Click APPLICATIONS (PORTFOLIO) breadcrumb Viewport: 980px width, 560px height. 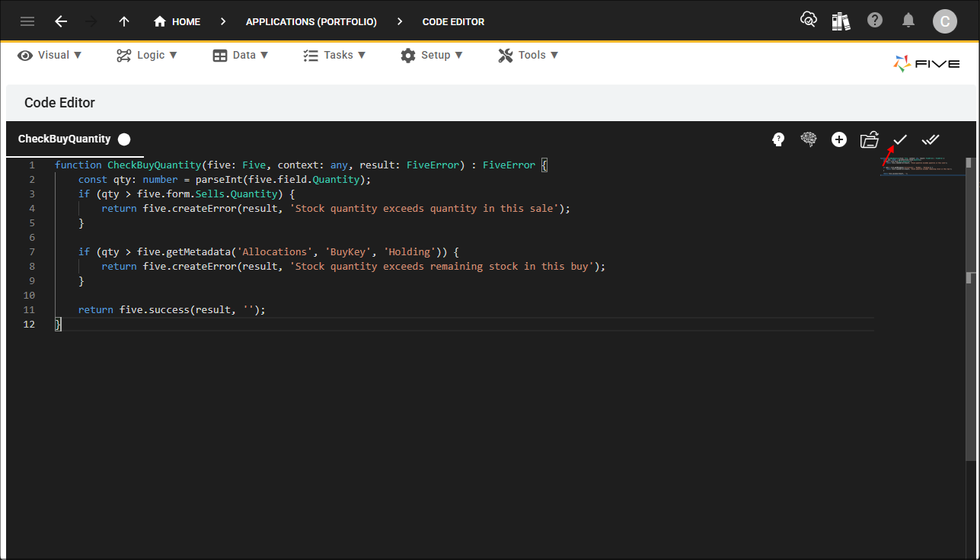pyautogui.click(x=311, y=21)
